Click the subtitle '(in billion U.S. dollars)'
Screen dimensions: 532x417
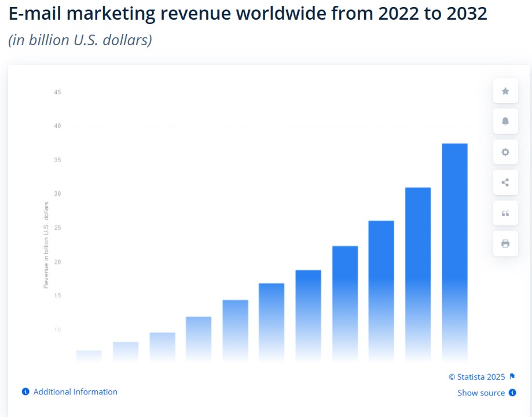coord(80,40)
